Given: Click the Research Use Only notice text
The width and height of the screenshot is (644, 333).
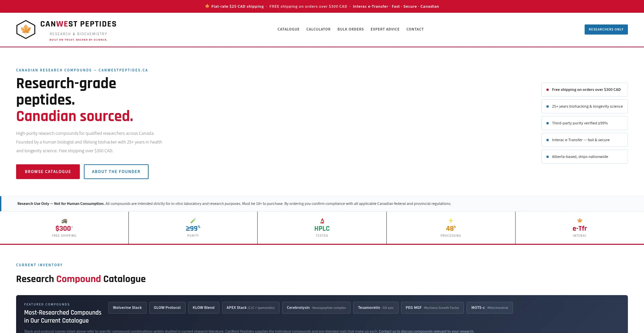Looking at the screenshot, I should (234, 204).
